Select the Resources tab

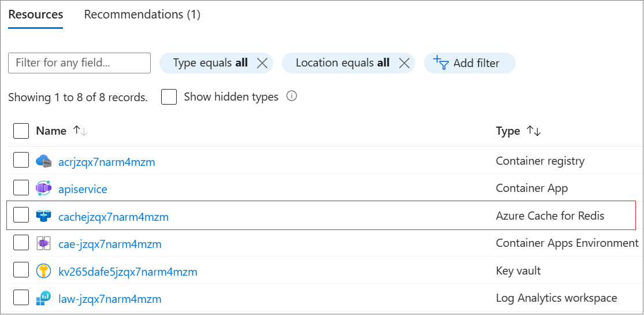[36, 14]
